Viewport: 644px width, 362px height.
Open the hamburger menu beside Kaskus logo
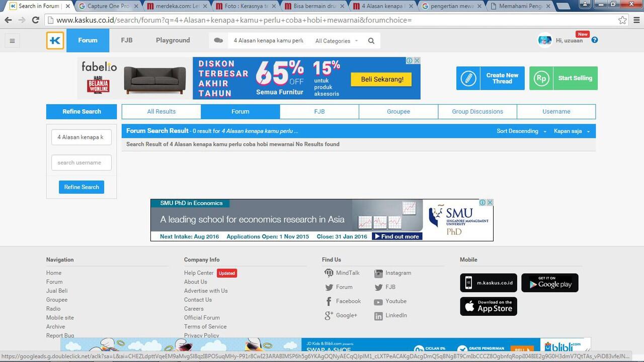coord(12,41)
